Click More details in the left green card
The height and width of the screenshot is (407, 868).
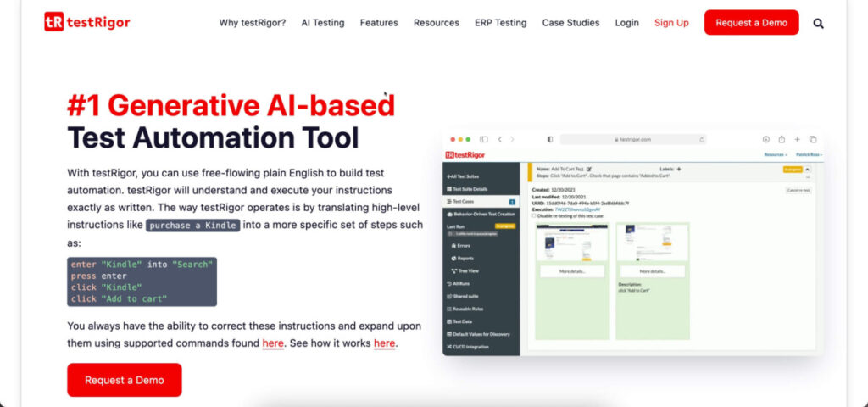tap(572, 271)
